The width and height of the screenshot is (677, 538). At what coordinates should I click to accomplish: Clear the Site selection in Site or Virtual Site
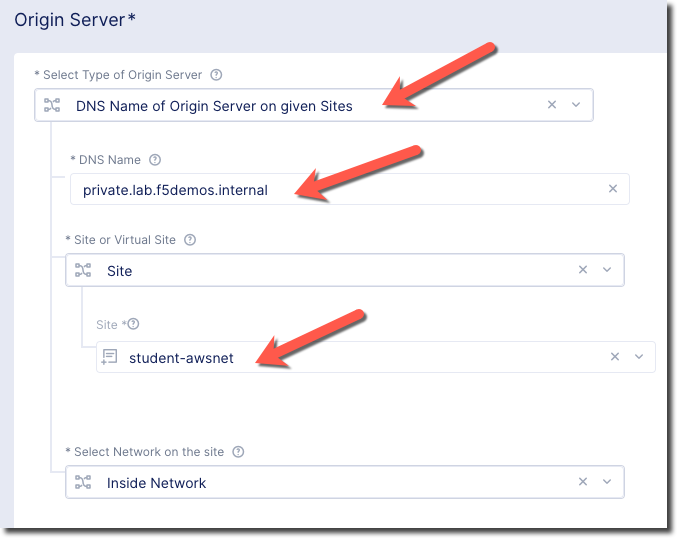[583, 270]
